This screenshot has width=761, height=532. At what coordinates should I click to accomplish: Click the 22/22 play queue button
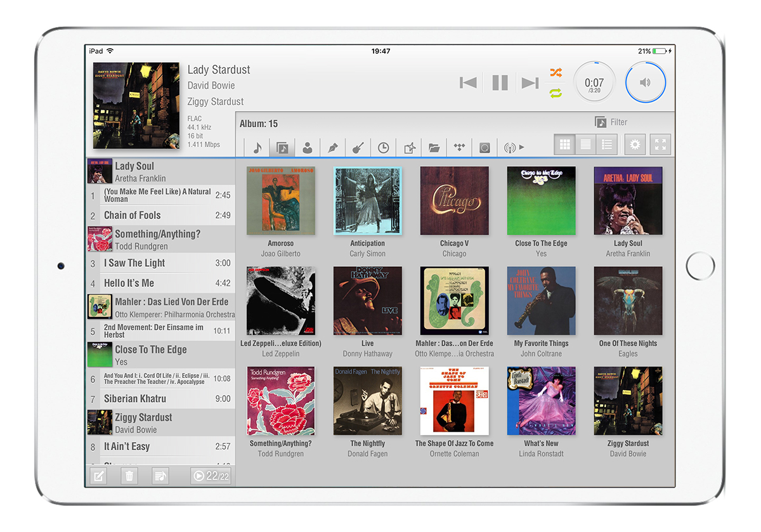point(212,476)
